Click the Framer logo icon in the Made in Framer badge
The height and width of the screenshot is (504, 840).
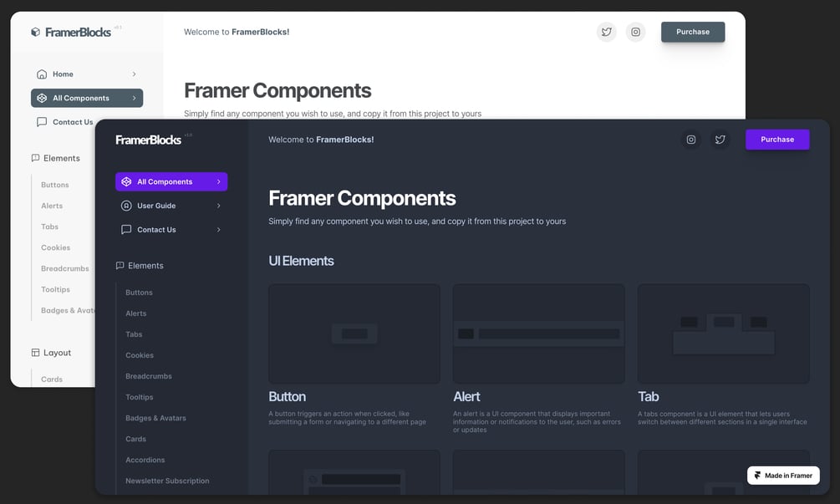757,476
